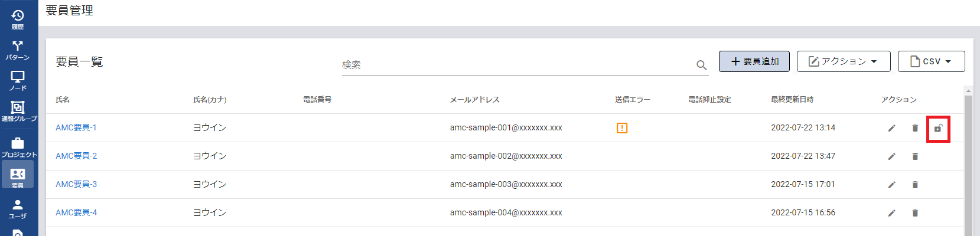Open the AMC要員-2 name link
Image resolution: width=980 pixels, height=236 pixels.
[76, 156]
